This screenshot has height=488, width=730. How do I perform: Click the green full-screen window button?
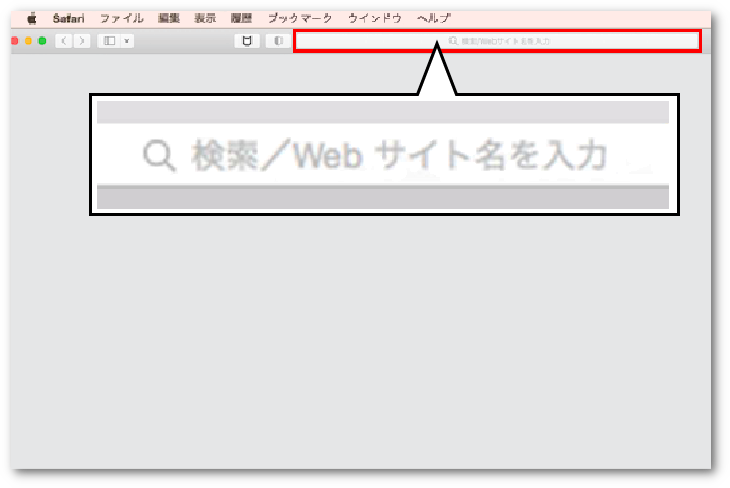pyautogui.click(x=42, y=41)
